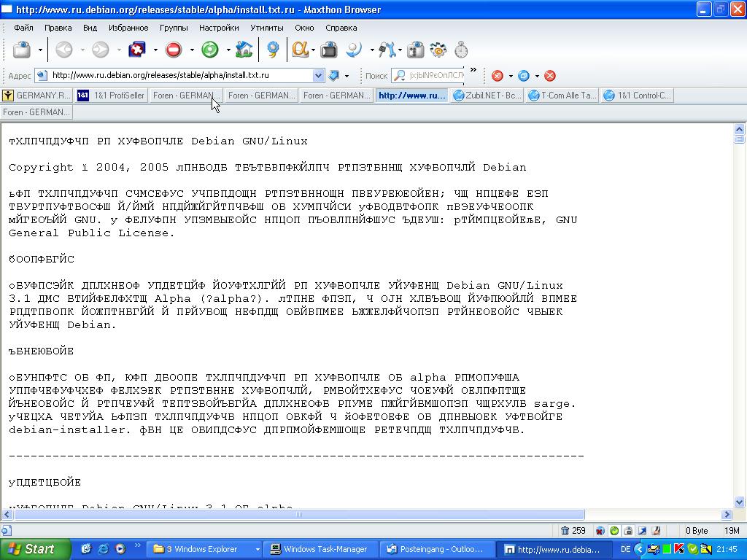Open dropdown next to the Go arrow
The width and height of the screenshot is (747, 560).
(x=347, y=76)
